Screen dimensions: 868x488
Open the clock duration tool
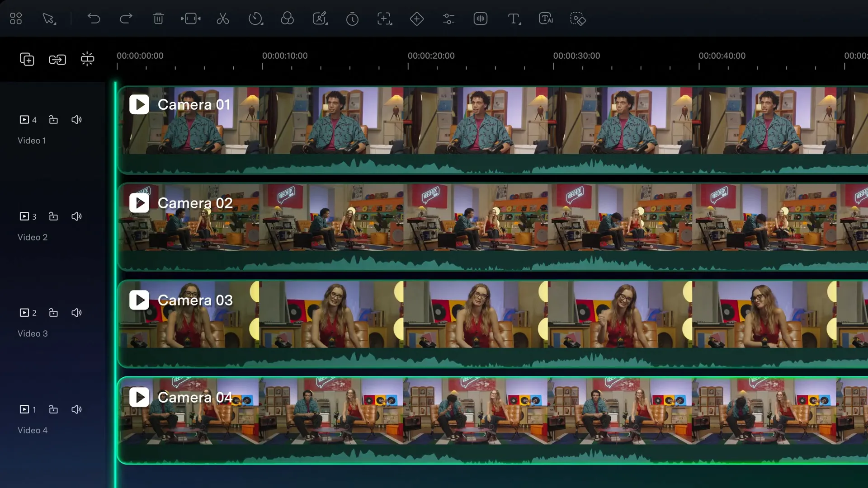click(352, 19)
